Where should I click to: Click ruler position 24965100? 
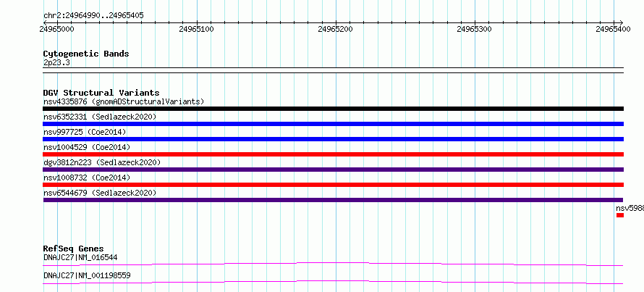coord(197,29)
